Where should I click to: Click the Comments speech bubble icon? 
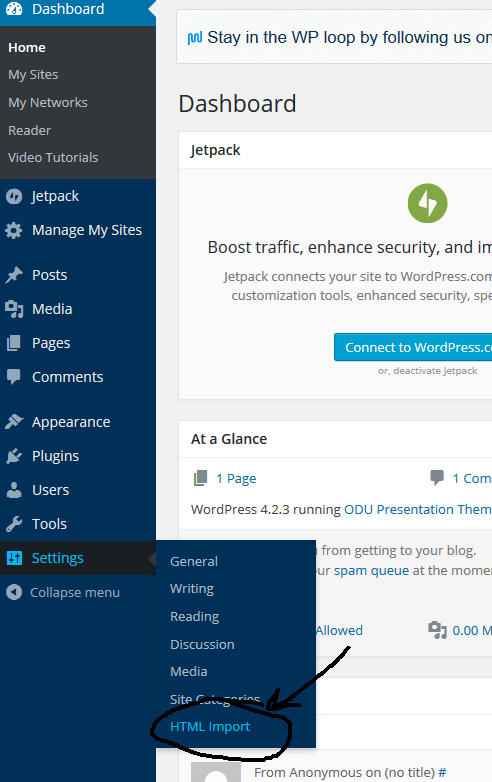[14, 377]
